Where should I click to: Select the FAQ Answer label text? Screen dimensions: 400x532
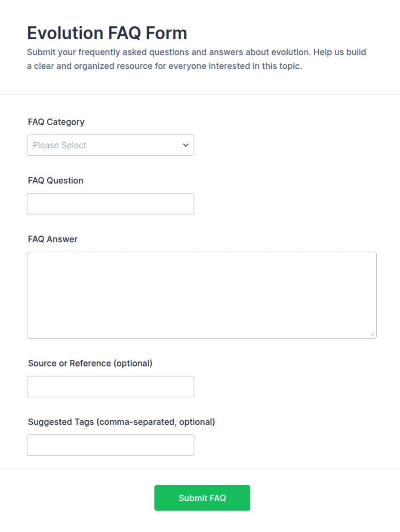point(52,239)
